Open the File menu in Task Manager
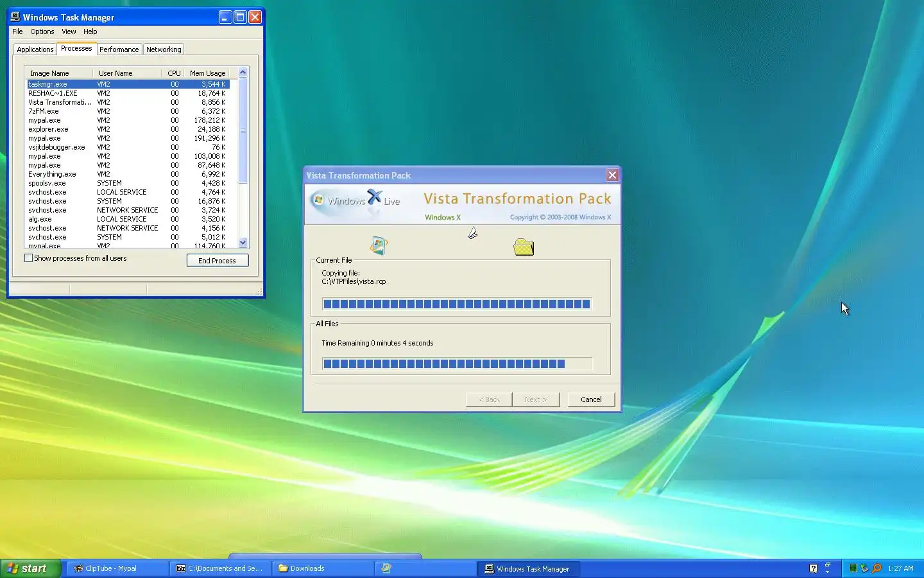This screenshot has width=924, height=578. (17, 31)
